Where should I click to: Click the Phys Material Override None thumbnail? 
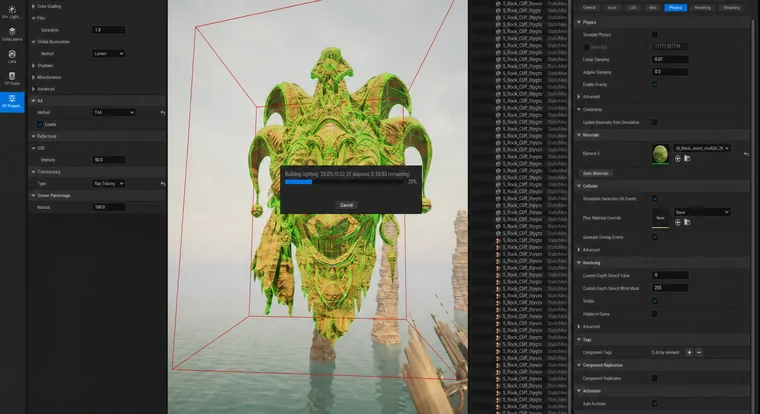(x=660, y=218)
